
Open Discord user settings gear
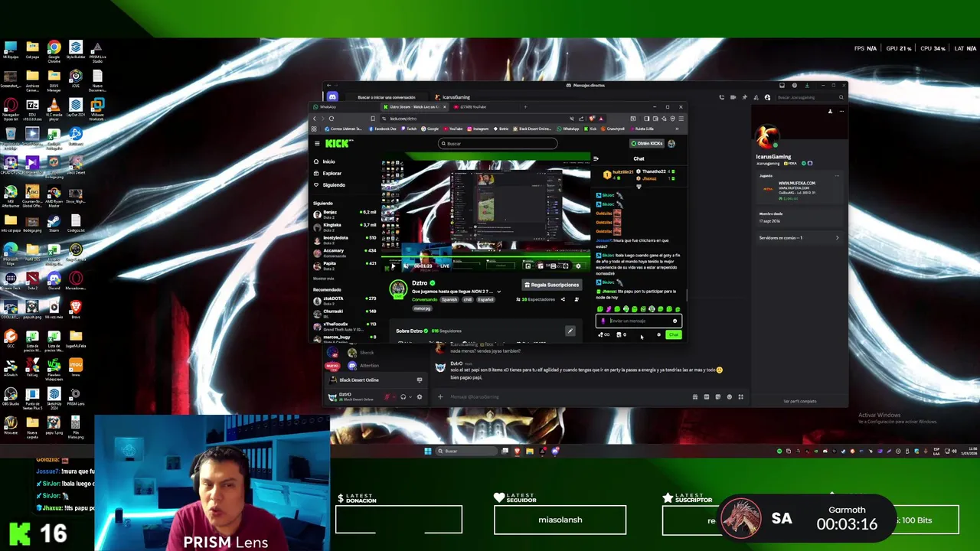click(420, 397)
